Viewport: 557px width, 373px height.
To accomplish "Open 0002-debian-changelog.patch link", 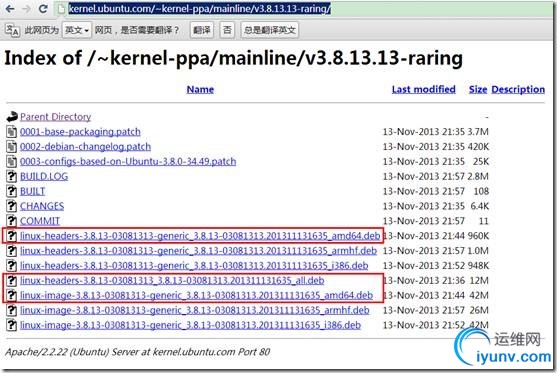I will click(x=85, y=146).
